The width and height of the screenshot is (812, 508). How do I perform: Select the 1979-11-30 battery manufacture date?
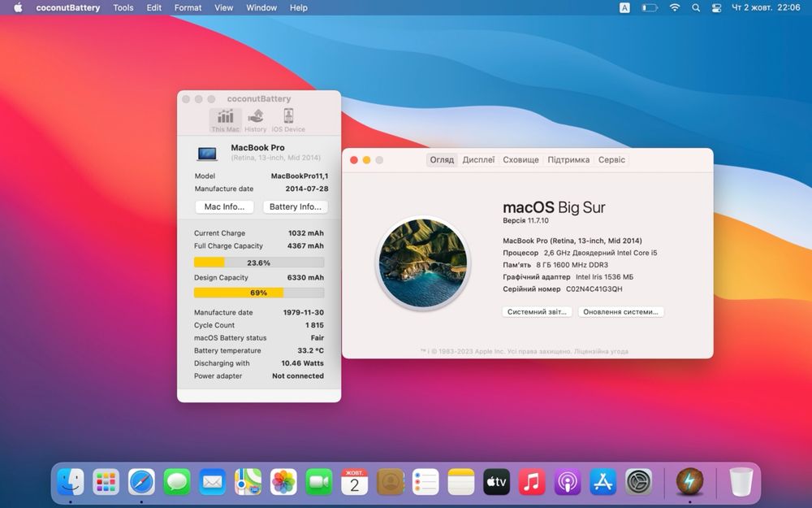click(304, 313)
